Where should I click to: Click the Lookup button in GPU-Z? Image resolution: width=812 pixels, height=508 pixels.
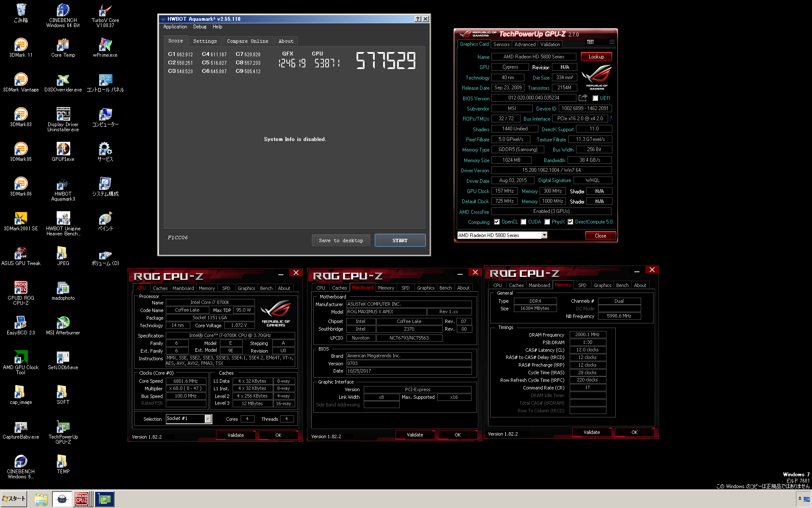(596, 57)
